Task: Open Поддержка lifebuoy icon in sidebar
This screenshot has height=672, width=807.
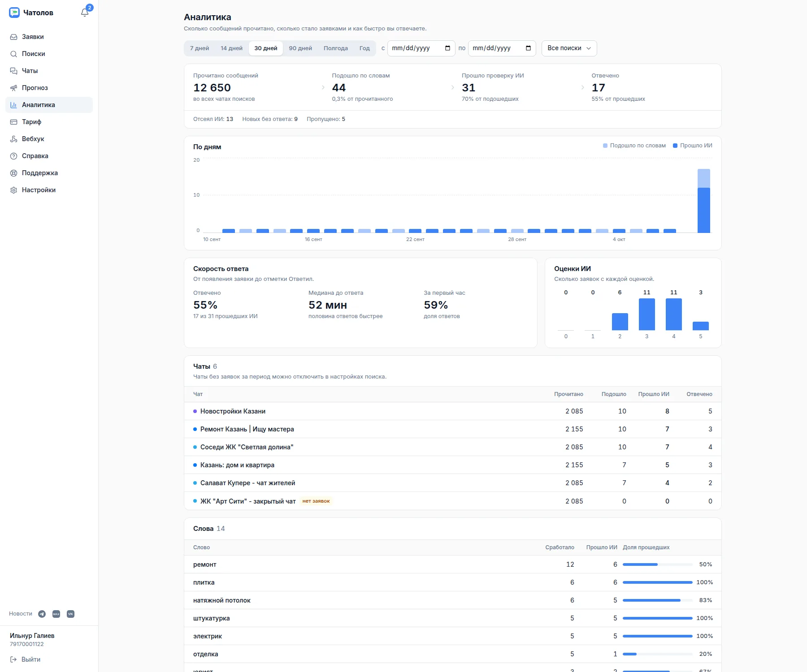Action: 14,173
